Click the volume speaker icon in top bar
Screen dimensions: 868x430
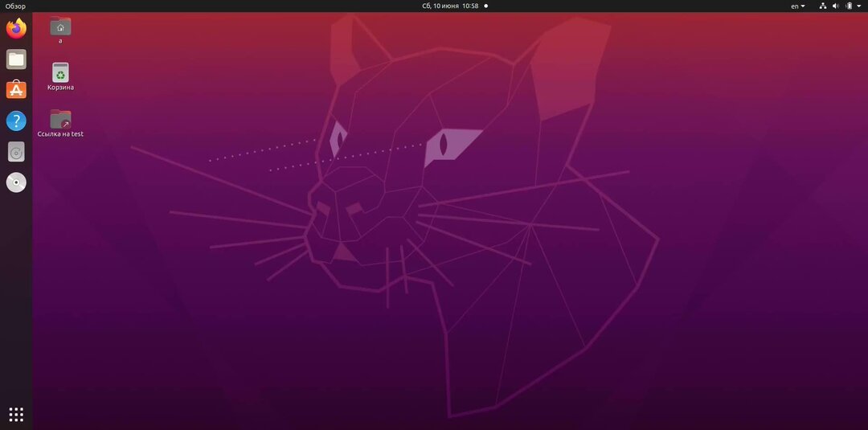(x=836, y=6)
